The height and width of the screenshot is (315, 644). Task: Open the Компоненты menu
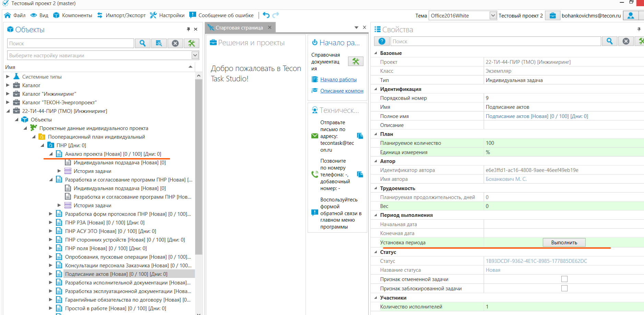73,15
